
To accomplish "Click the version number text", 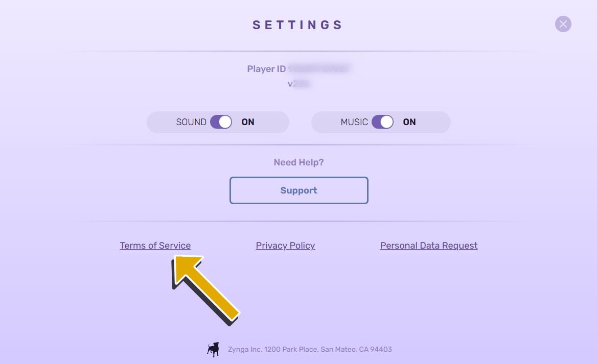I will pos(299,84).
